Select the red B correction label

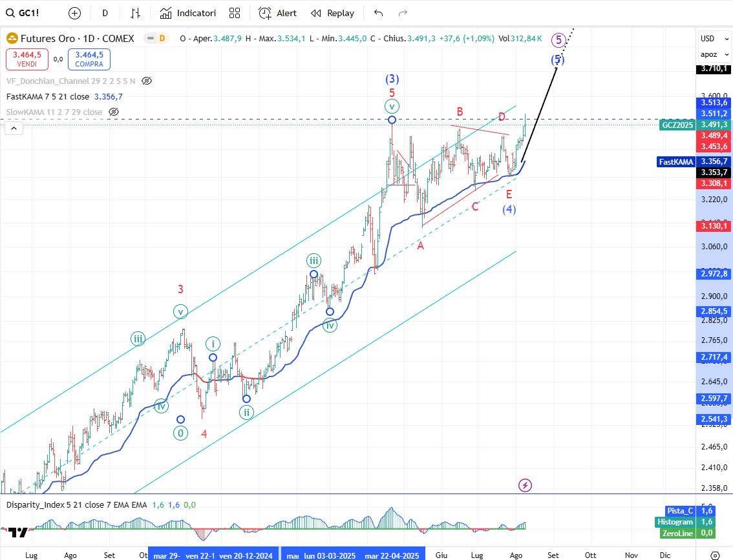[x=460, y=112]
